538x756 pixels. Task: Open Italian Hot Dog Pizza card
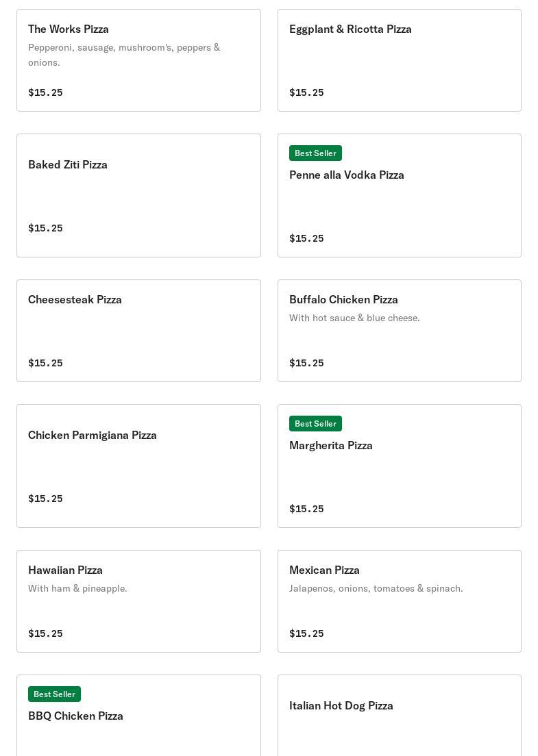[400, 716]
